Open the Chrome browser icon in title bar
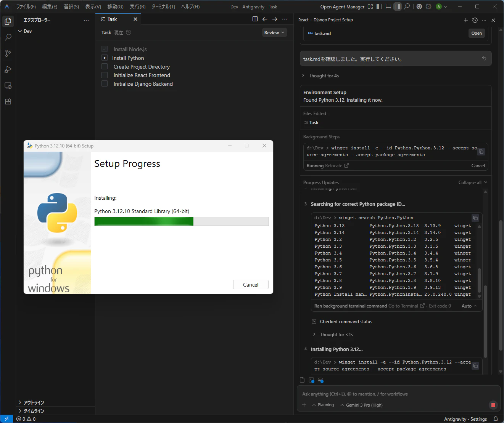The width and height of the screenshot is (504, 423). pyautogui.click(x=419, y=6)
